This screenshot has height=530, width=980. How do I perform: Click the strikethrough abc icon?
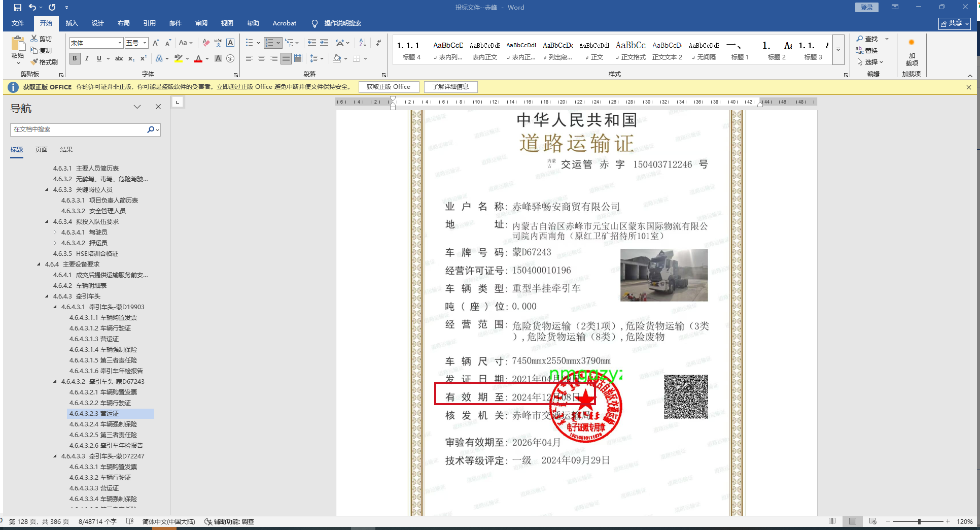[x=119, y=59]
